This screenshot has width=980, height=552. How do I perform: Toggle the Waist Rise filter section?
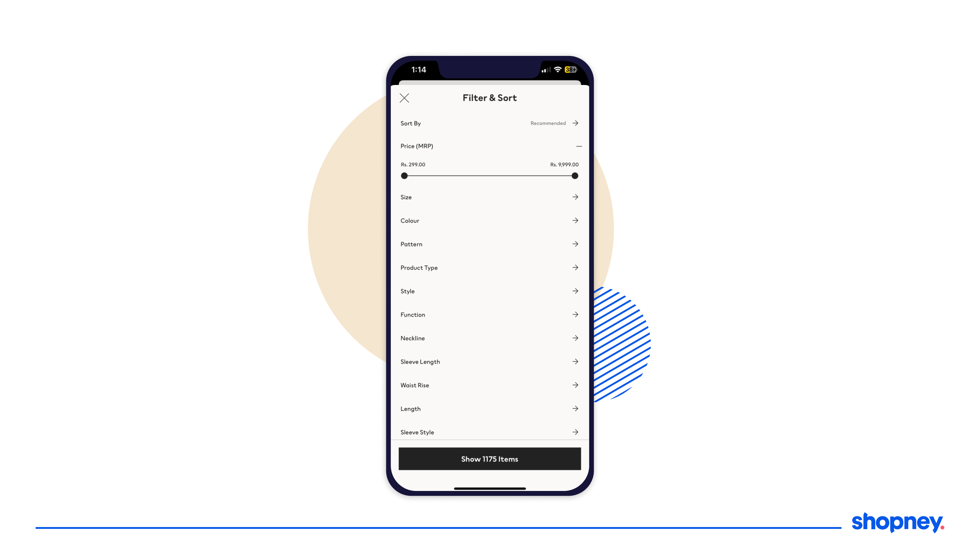489,384
